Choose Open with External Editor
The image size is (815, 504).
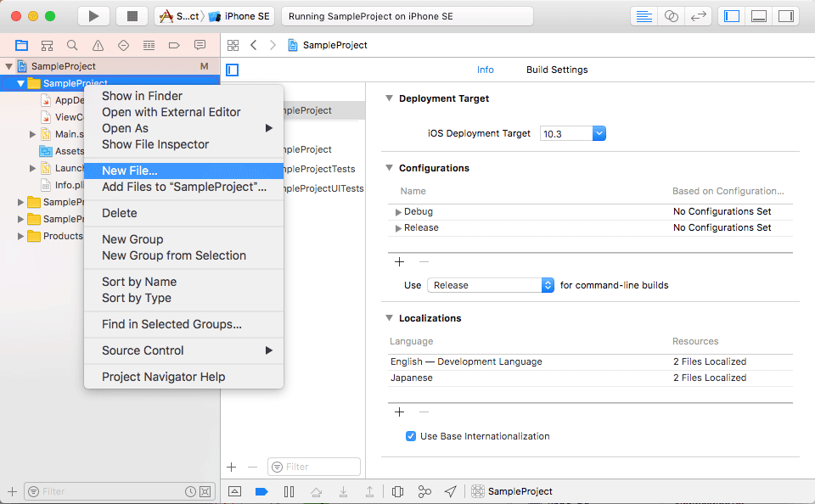[183, 112]
